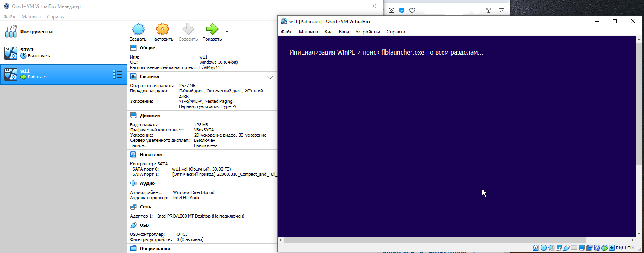Click the Сбросить toolbar icon
This screenshot has width=644, height=253.
[188, 29]
